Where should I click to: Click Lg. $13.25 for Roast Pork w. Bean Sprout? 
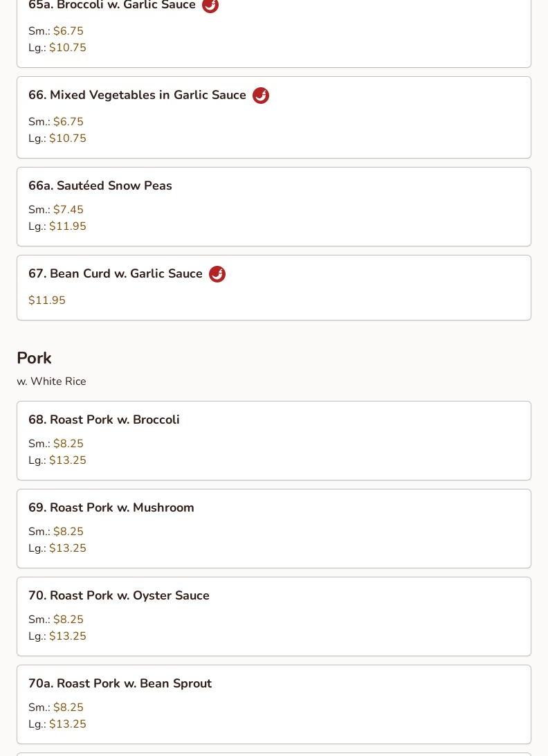68,724
